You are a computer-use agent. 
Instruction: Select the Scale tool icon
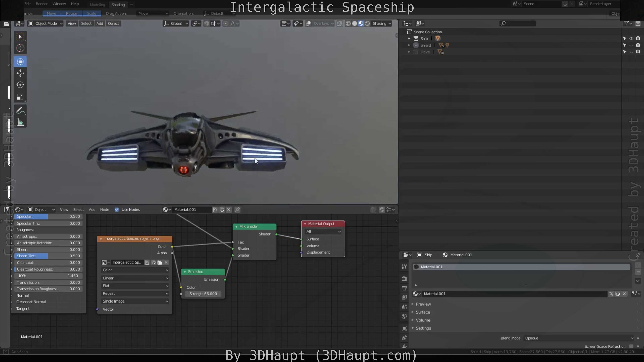[20, 97]
